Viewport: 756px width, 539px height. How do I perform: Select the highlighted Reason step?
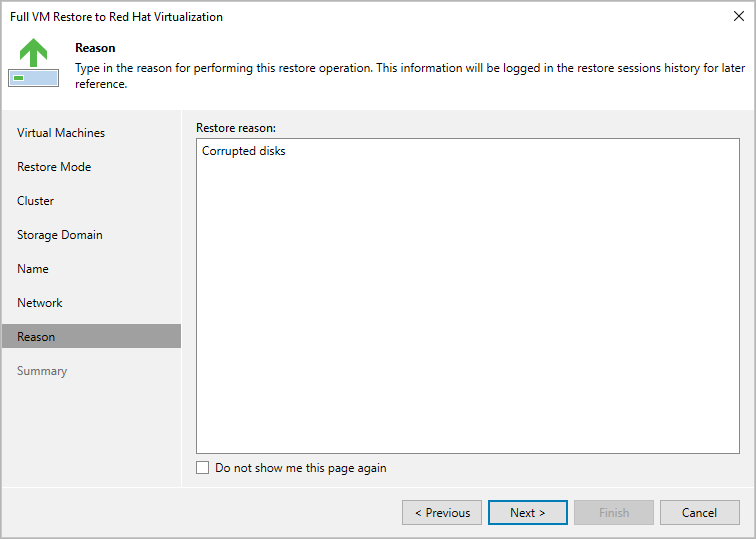coord(92,336)
